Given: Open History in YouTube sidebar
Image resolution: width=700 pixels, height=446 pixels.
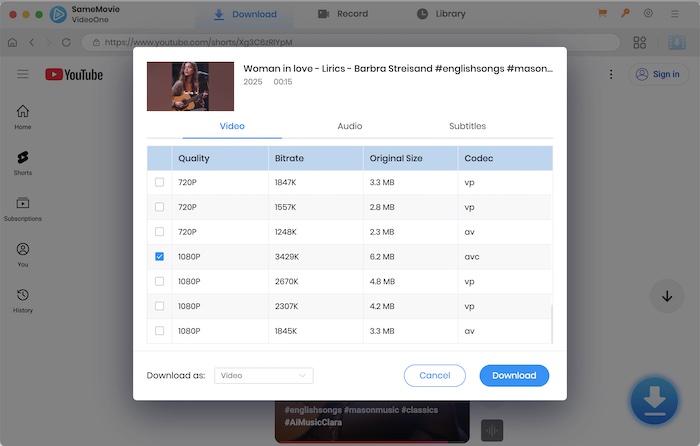Looking at the screenshot, I should (23, 300).
